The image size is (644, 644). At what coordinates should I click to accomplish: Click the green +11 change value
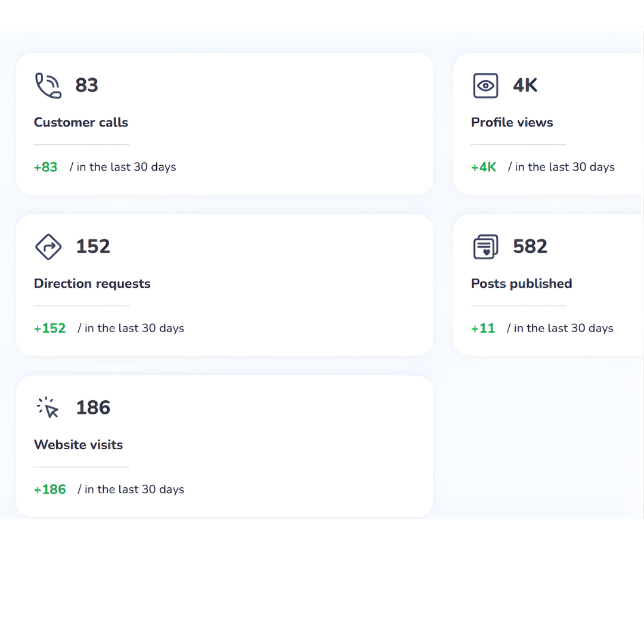[483, 328]
